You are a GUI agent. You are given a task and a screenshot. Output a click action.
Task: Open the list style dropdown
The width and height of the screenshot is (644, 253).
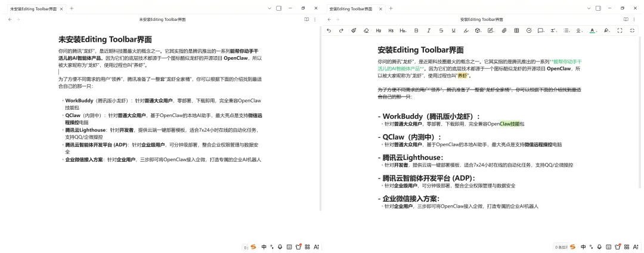(567, 30)
